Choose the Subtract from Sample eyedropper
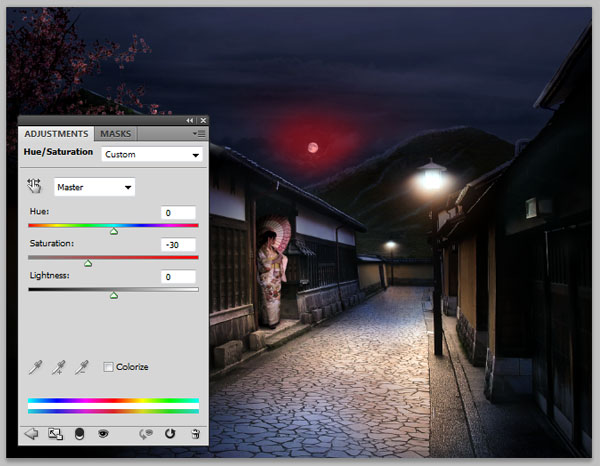This screenshot has height=466, width=600. point(82,367)
